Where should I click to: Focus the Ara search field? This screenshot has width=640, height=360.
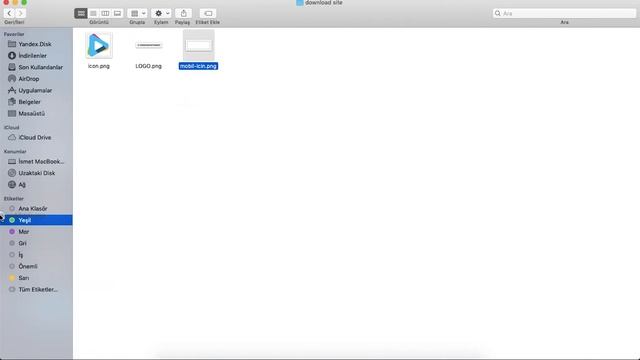pos(564,13)
